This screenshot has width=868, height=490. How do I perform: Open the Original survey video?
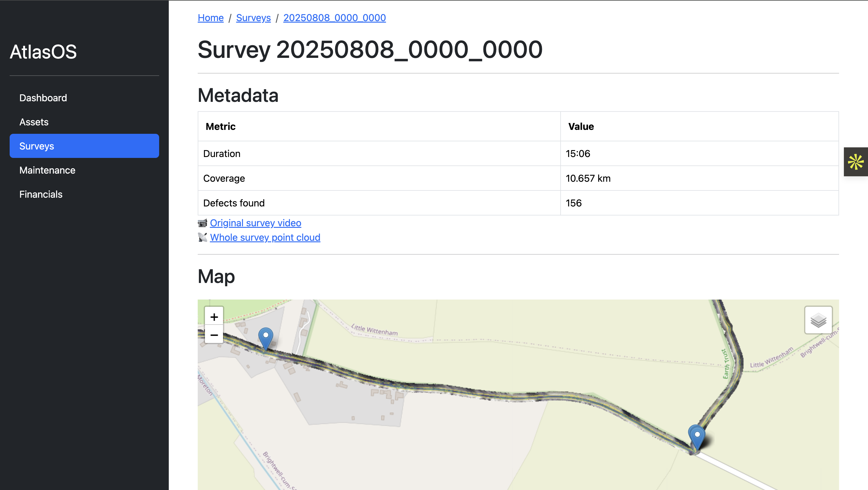coord(255,223)
